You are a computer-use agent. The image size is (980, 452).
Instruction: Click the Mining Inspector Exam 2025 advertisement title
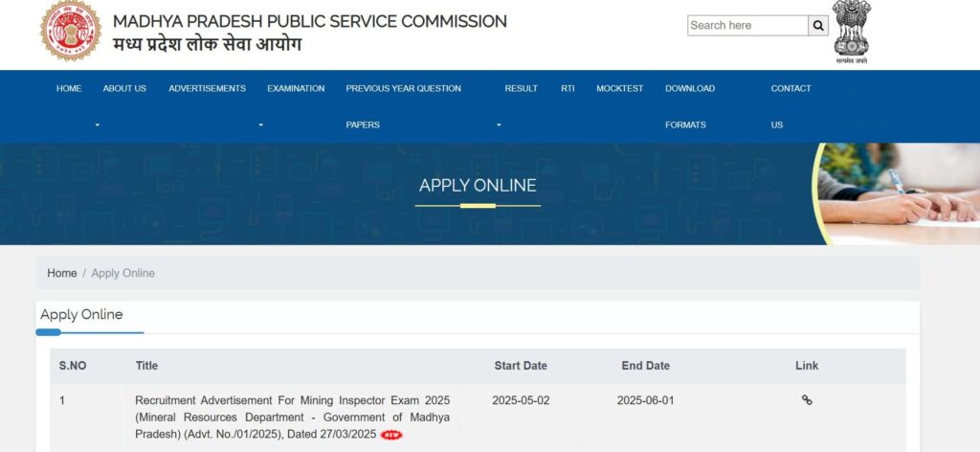click(292, 417)
